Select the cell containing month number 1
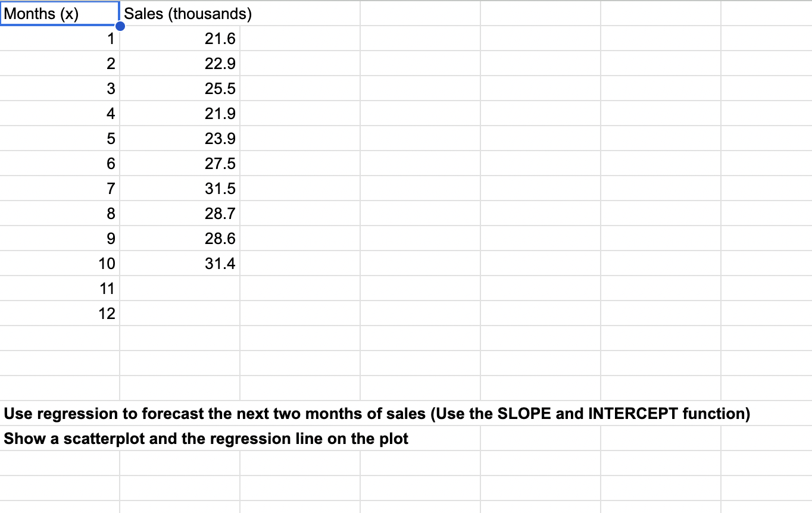Image resolution: width=812 pixels, height=513 pixels. pyautogui.click(x=60, y=38)
